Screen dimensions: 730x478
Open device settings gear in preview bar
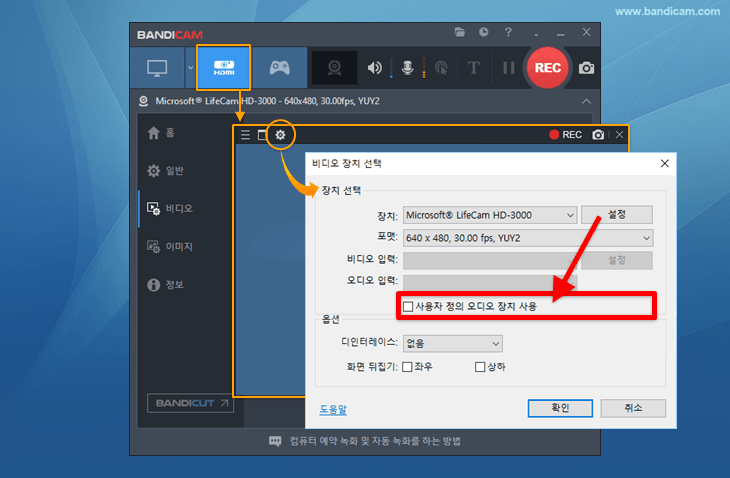coord(280,135)
